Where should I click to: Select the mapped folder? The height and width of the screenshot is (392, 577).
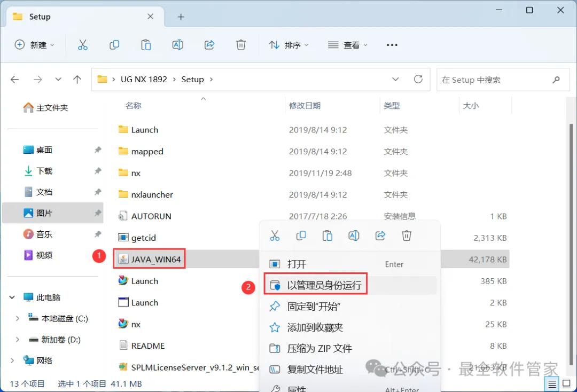(141, 152)
